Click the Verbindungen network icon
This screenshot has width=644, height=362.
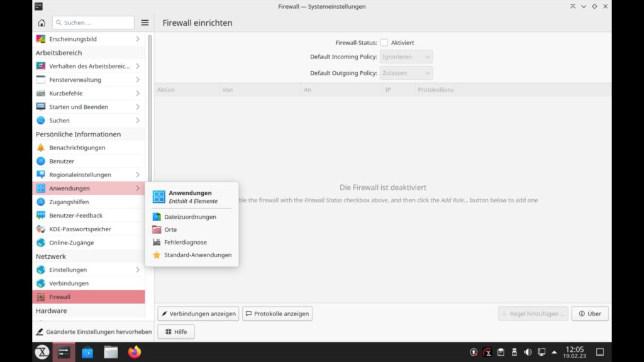[41, 283]
